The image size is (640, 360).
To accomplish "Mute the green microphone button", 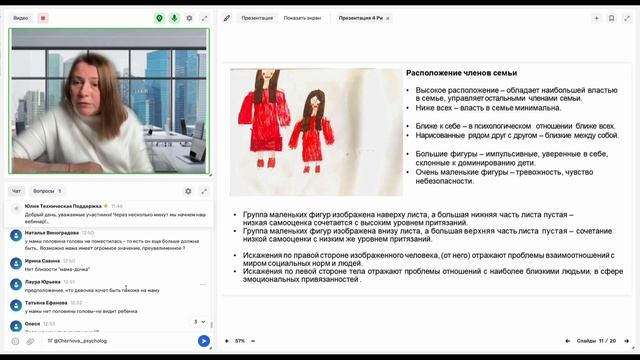I will point(174,18).
